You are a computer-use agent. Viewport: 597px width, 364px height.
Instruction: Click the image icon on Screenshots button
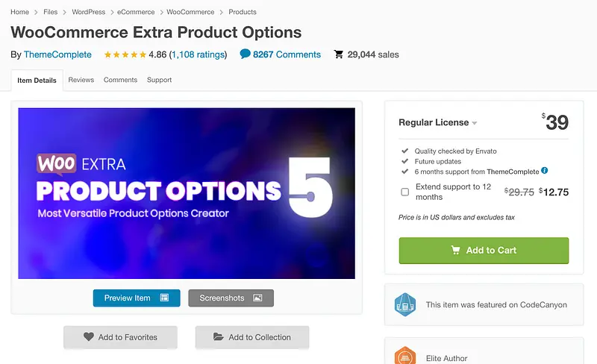(x=257, y=298)
